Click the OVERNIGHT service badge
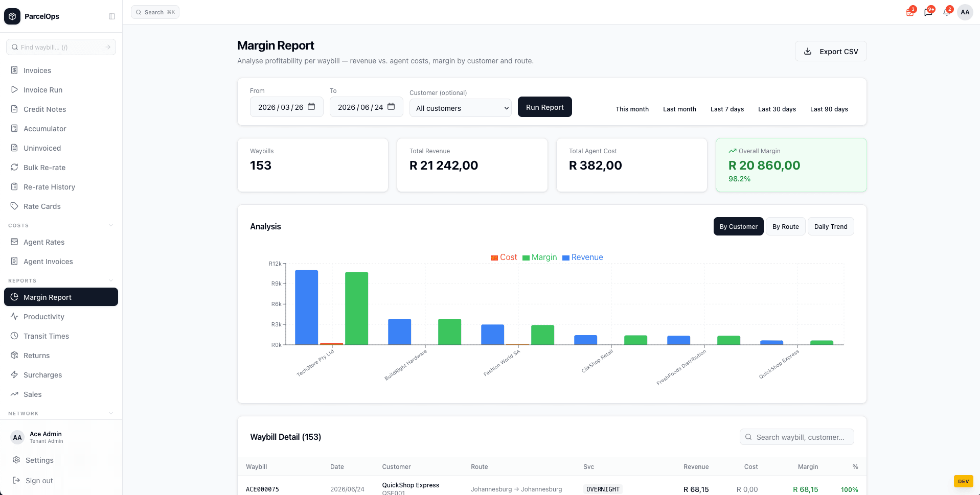The image size is (980, 495). pos(603,489)
